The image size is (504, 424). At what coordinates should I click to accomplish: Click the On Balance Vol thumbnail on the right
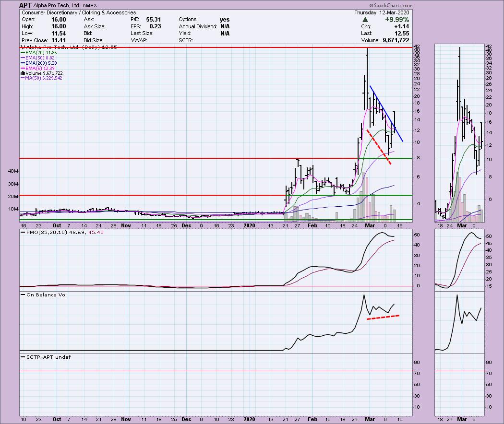click(x=459, y=322)
